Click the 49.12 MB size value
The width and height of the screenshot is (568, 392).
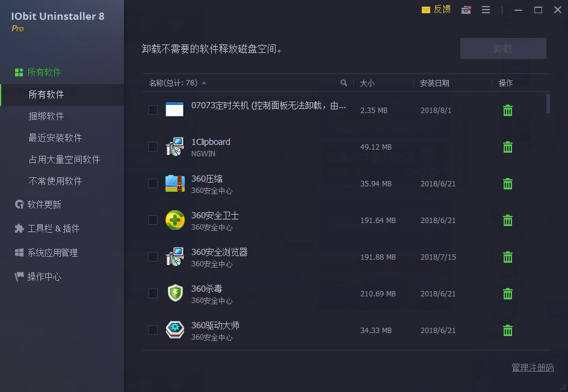(375, 147)
